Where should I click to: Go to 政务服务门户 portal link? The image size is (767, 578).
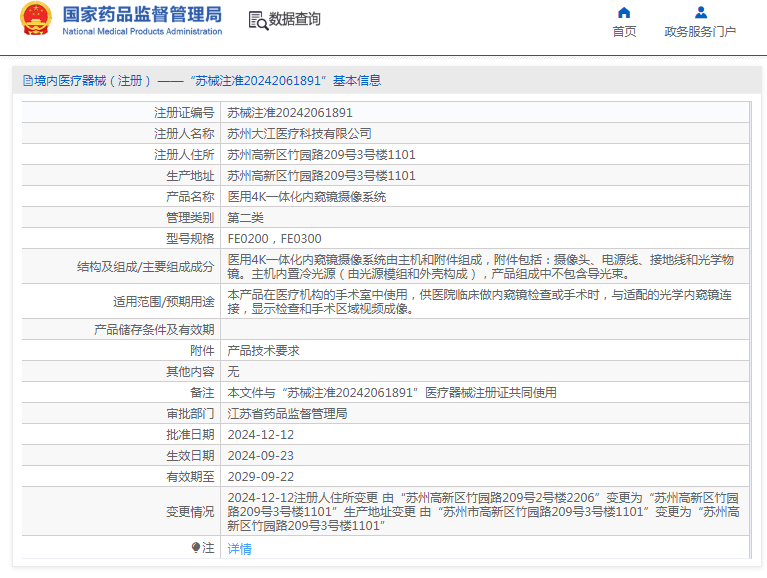(700, 32)
